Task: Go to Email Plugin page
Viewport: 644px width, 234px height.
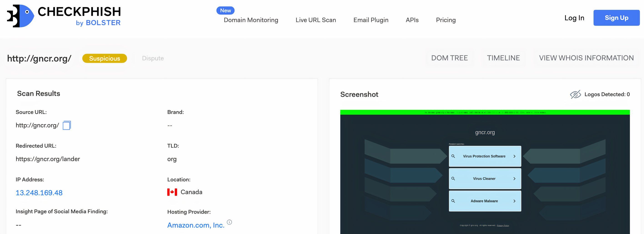Action: (x=371, y=20)
